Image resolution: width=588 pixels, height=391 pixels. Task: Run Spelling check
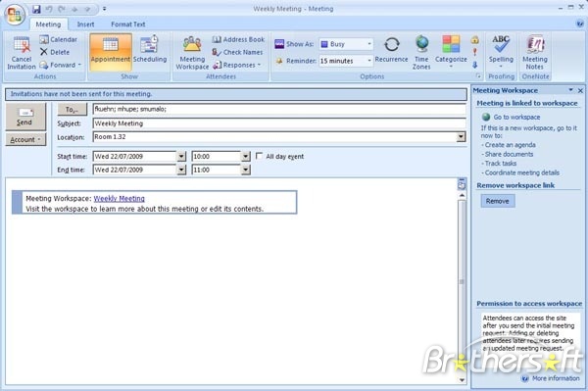(501, 51)
